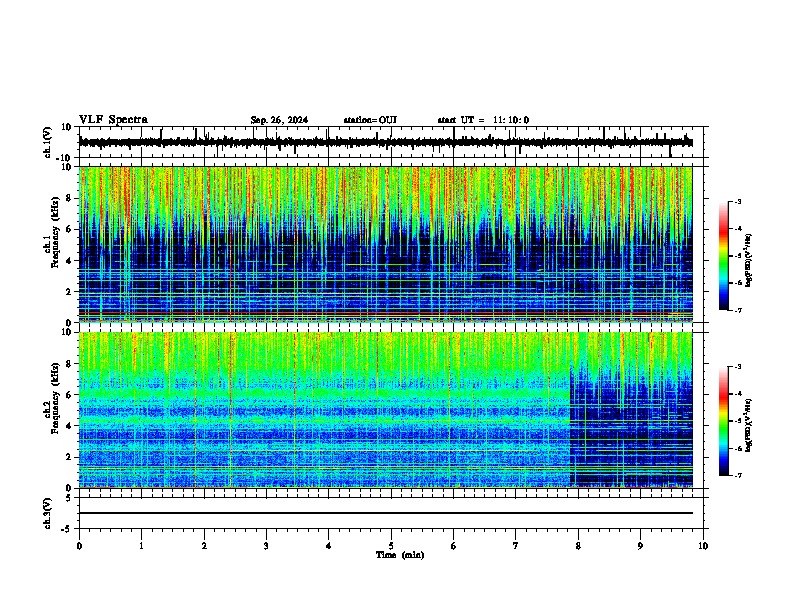Viewport: 792px width, 612px height.
Task: Click the "5" tick on the time axis
Action: coord(391,546)
